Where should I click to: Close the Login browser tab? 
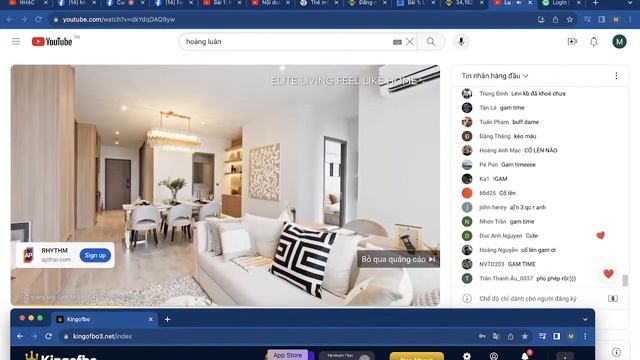(579, 3)
